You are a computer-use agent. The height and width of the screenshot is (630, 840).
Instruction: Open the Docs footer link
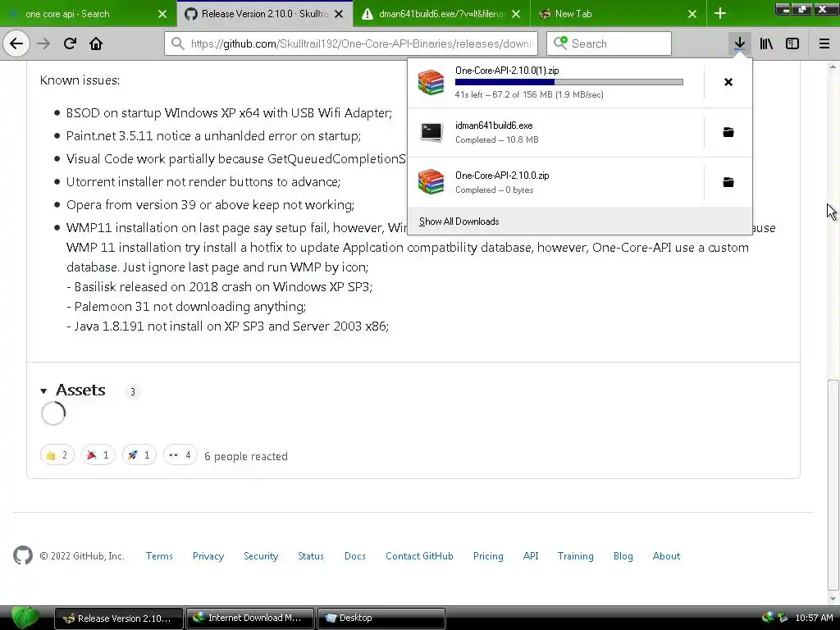pos(355,556)
